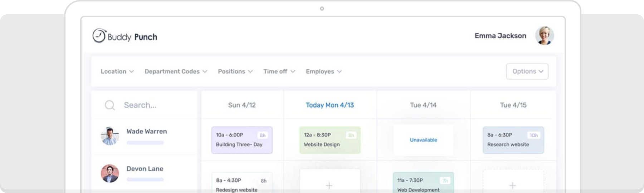Open the Research website shift card
Image resolution: width=644 pixels, height=193 pixels.
513,140
